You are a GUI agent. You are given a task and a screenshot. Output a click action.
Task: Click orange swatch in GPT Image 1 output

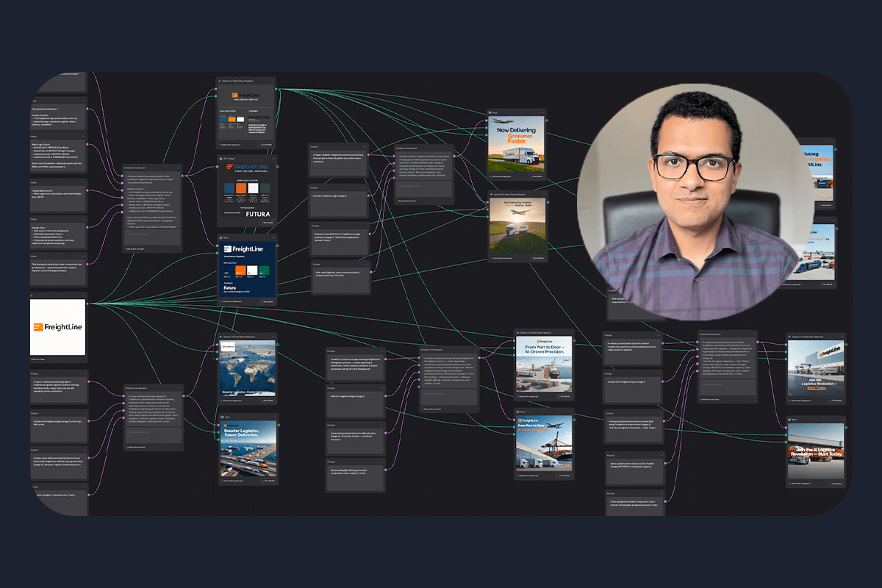[240, 189]
